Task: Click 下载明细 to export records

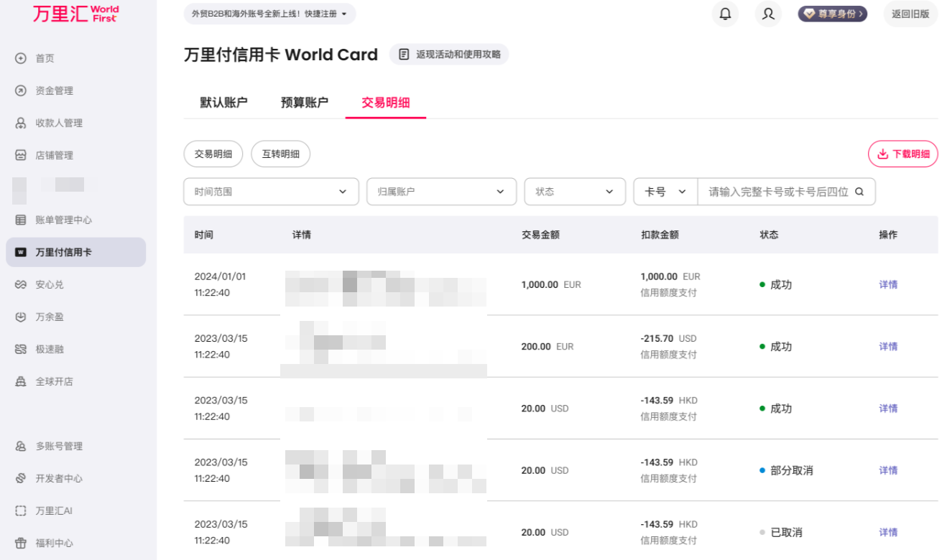Action: 902,154
